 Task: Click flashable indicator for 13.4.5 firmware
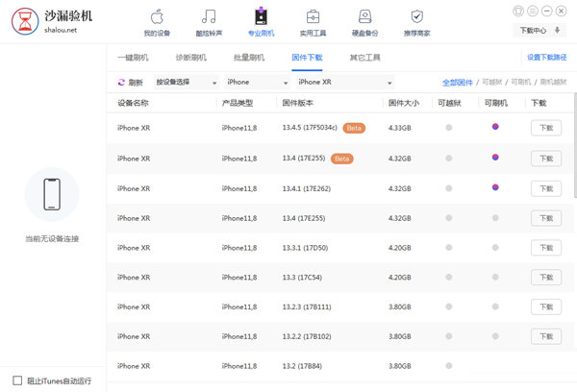coord(495,127)
